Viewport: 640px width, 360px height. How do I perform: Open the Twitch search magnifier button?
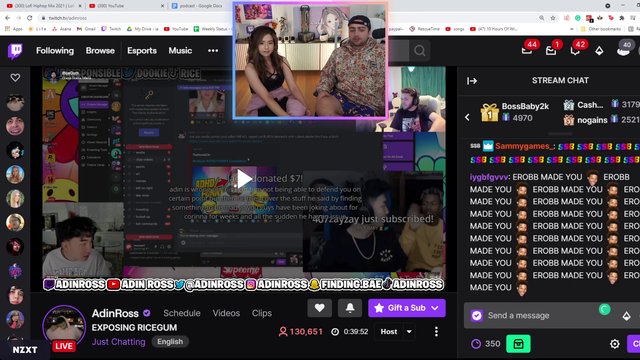[x=420, y=51]
